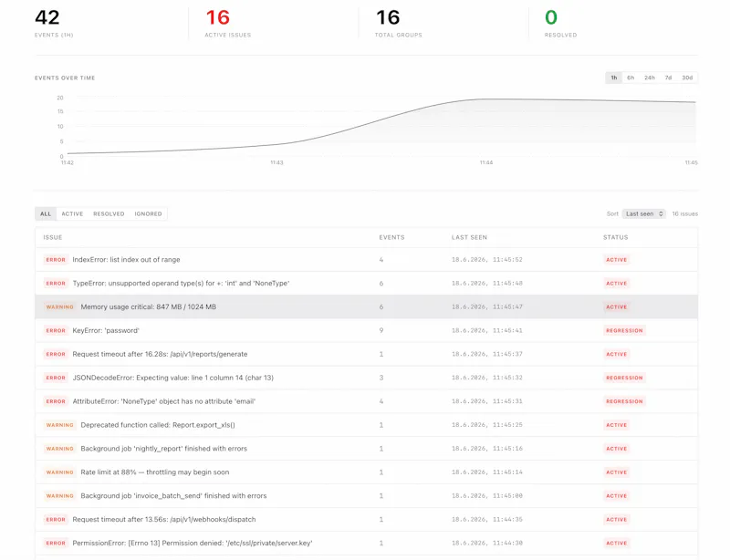Open reports/generate request timeout issue
This screenshot has height=560, width=730.
(x=366, y=354)
